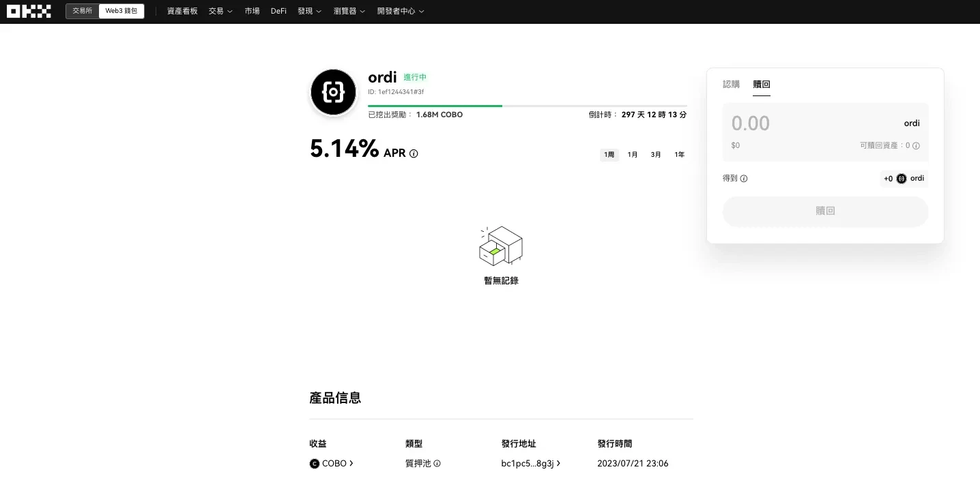Click the 質押池 type label

418,464
